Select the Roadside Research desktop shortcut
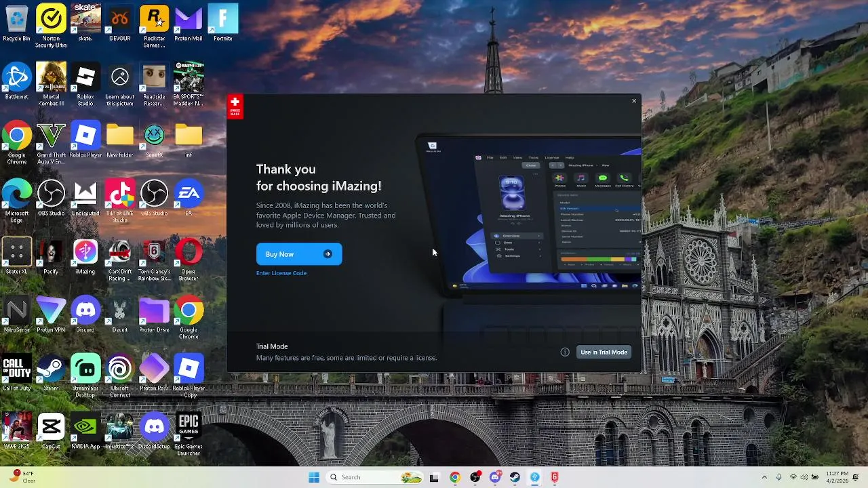The height and width of the screenshot is (488, 868). coord(154,85)
